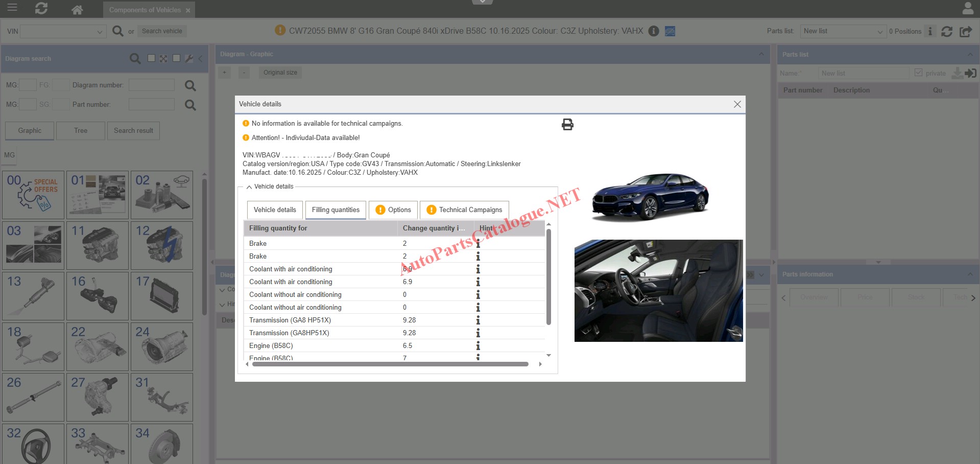The height and width of the screenshot is (464, 980).
Task: Open the VIN dropdown
Action: (x=100, y=32)
